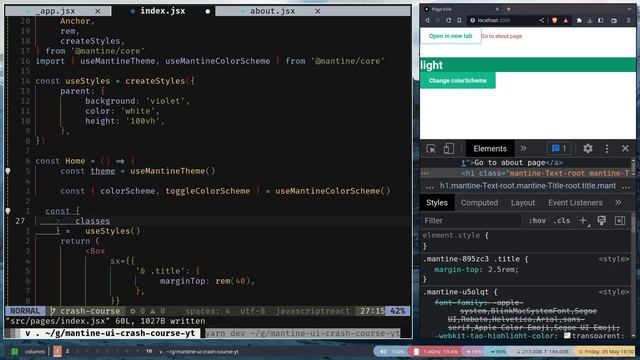The width and height of the screenshot is (640, 360).
Task: Follow the 'Go to about page' link
Action: 501,36
